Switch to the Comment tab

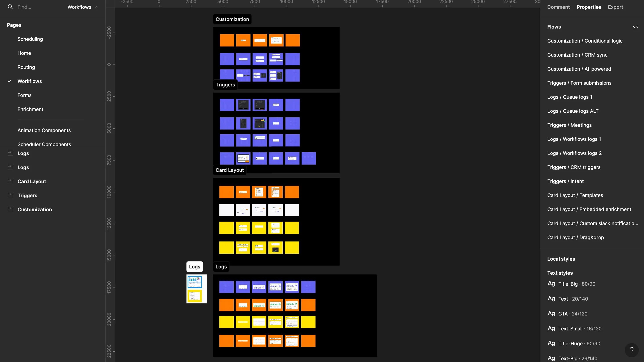558,7
